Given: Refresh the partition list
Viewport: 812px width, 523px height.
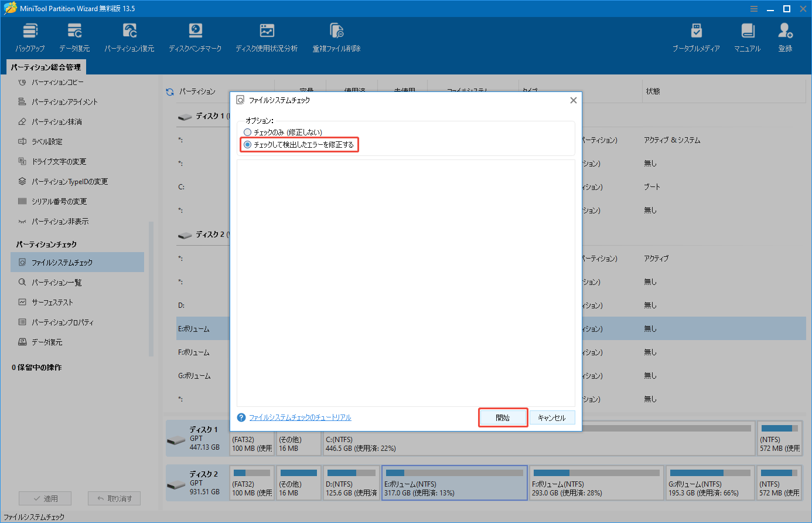Looking at the screenshot, I should (169, 91).
